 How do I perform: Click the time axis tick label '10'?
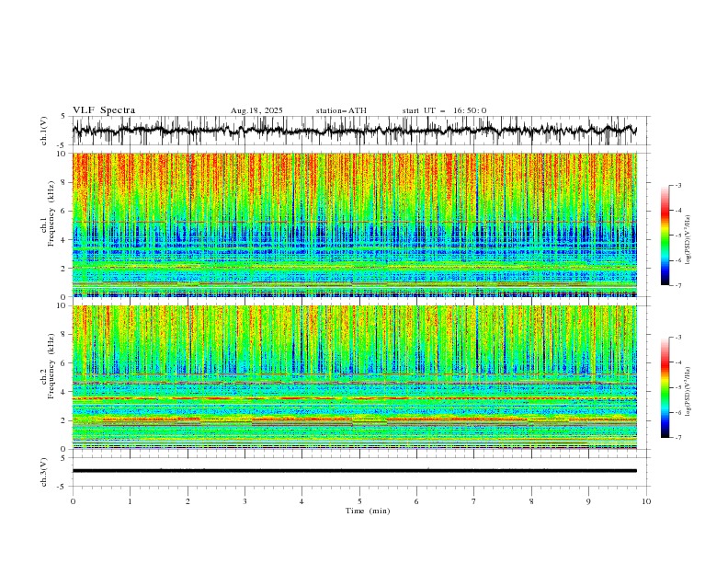[x=646, y=501]
